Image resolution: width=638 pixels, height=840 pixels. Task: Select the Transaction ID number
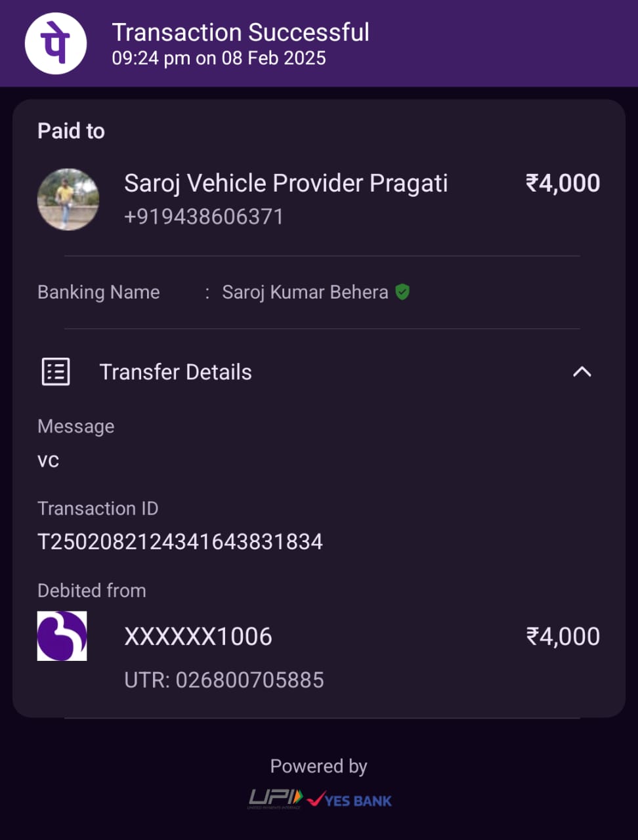pos(180,541)
